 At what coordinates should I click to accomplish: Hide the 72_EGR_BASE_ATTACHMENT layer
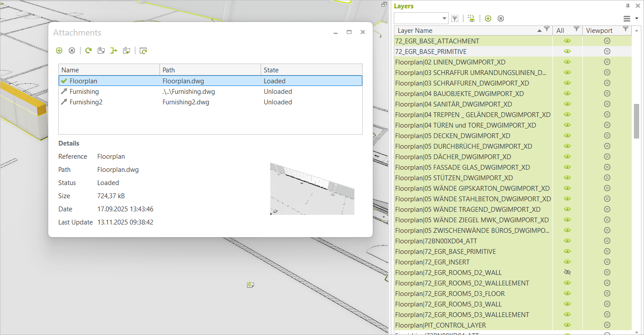coord(567,40)
